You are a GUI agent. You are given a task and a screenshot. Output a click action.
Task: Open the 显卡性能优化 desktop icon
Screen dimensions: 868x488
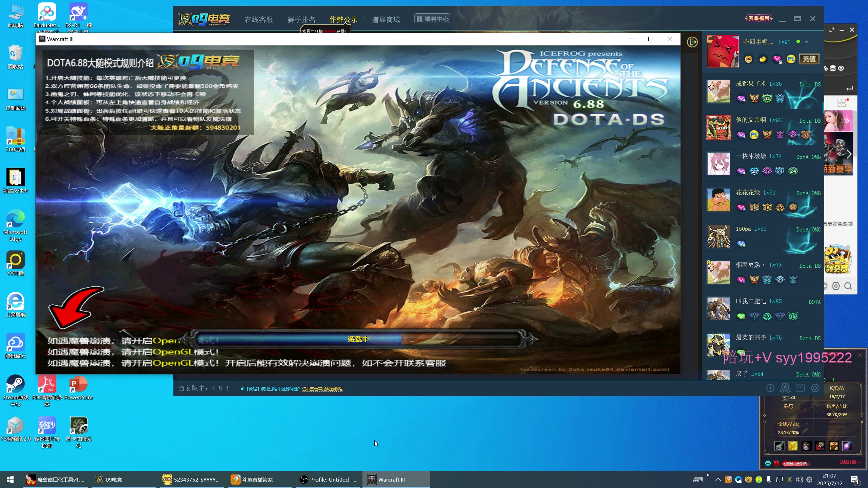coord(78,432)
